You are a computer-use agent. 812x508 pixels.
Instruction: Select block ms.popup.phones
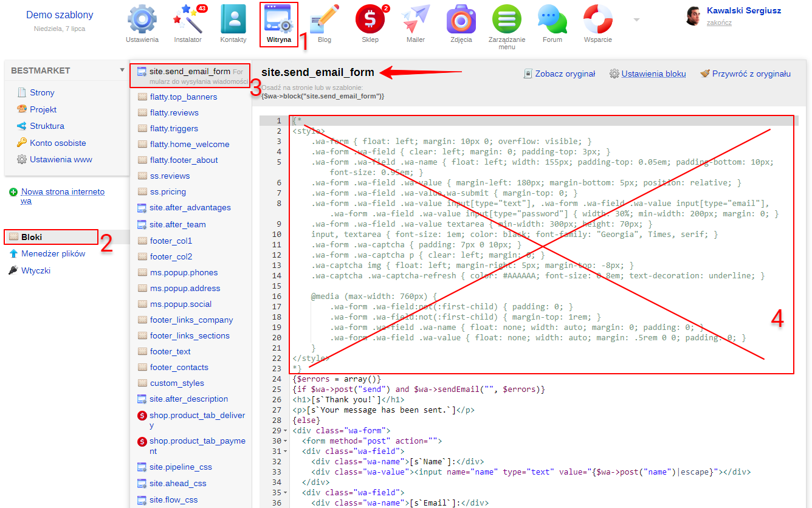pos(184,272)
